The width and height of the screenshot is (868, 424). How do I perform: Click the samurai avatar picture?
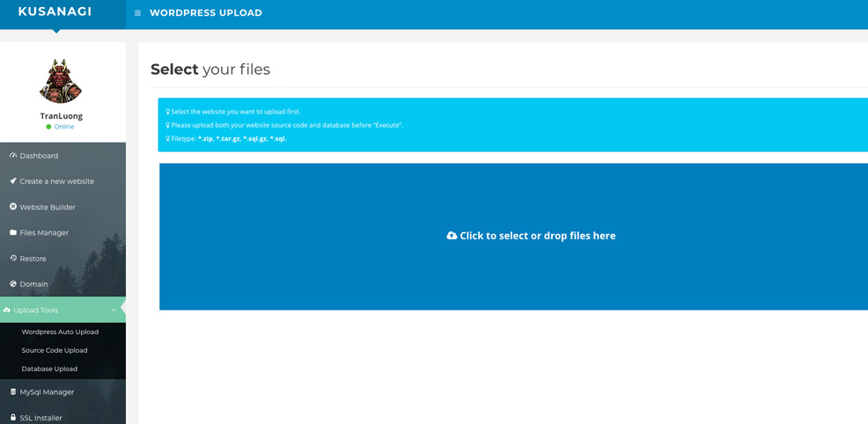click(61, 81)
